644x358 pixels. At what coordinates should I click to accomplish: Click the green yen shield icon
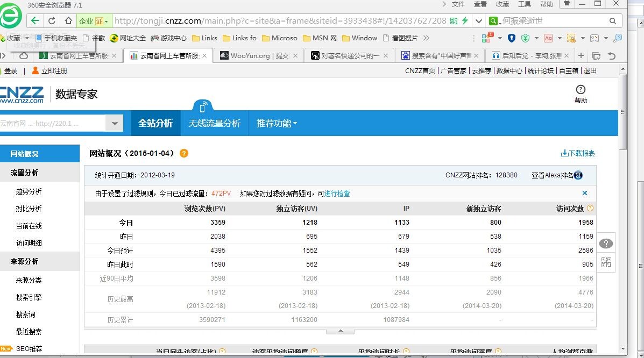525,38
